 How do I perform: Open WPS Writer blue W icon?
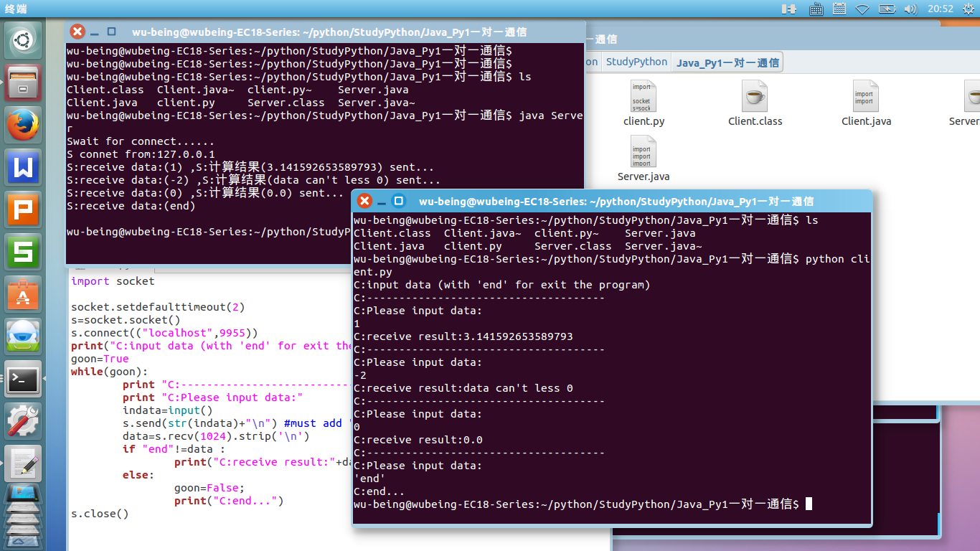23,168
